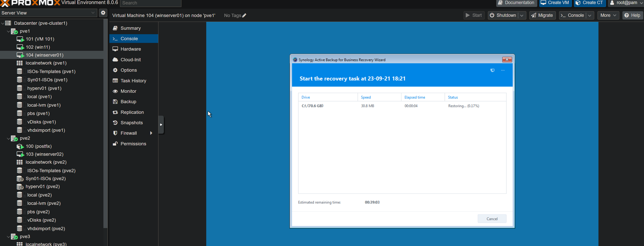Click the 102 (win11) monitor icon
The height and width of the screenshot is (246, 644).
point(20,47)
